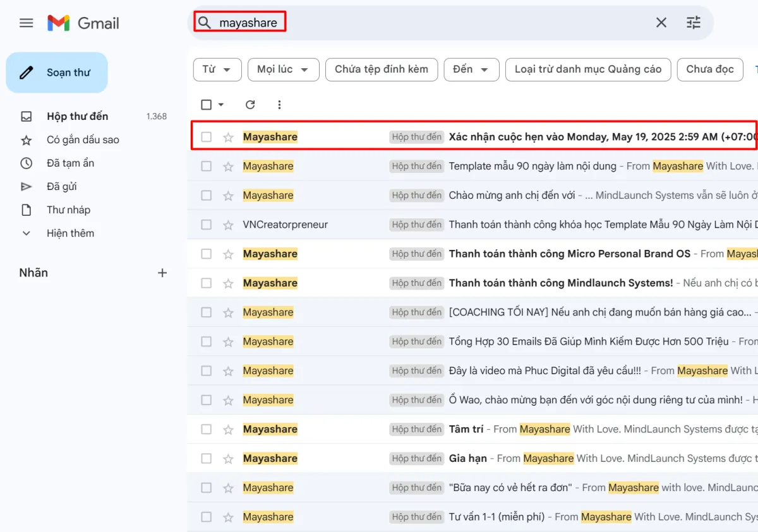Tick the checkbox for first Mayashare email

tap(206, 137)
